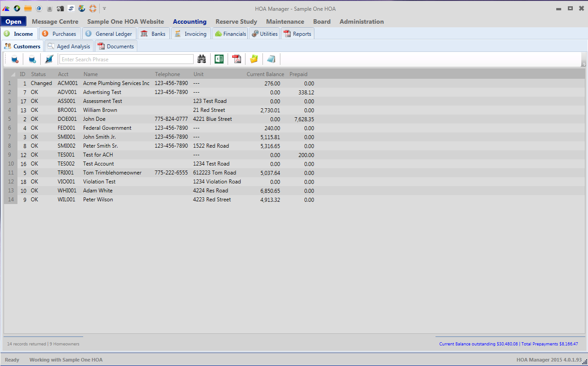Export the list with the PDF icon
Viewport: 588px width, 366px height.
(237, 59)
